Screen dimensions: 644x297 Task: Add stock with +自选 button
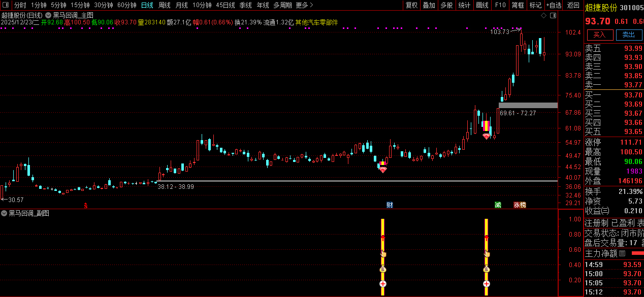pos(554,5)
